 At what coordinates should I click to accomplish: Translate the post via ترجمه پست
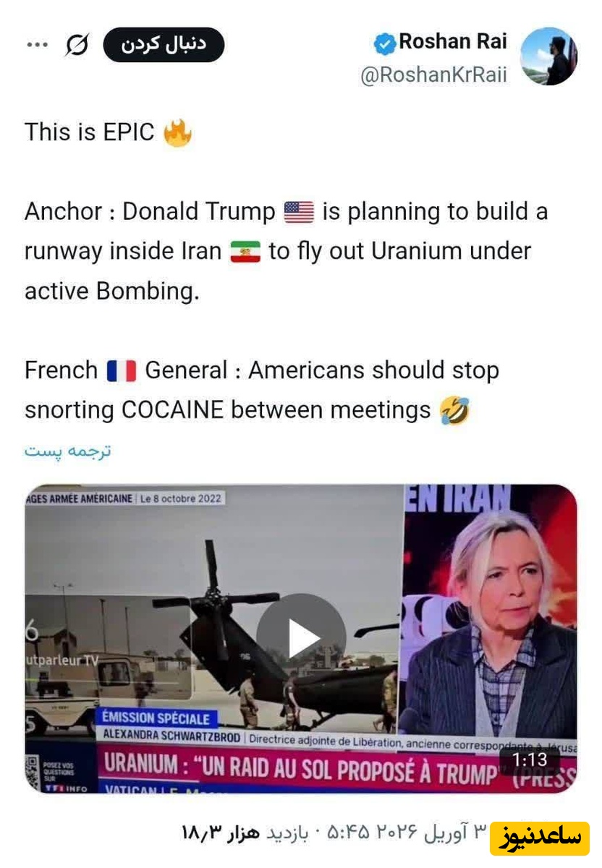pyautogui.click(x=67, y=451)
